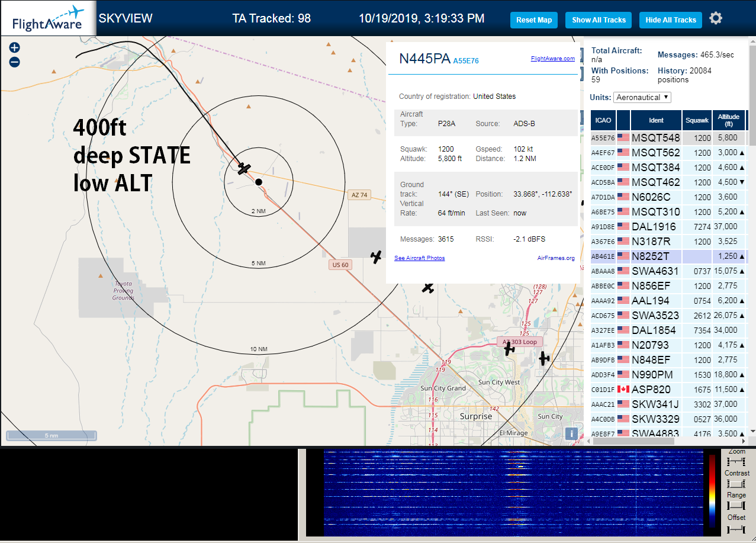
Task: Click the US flag in the N20793 row
Action: coord(623,345)
